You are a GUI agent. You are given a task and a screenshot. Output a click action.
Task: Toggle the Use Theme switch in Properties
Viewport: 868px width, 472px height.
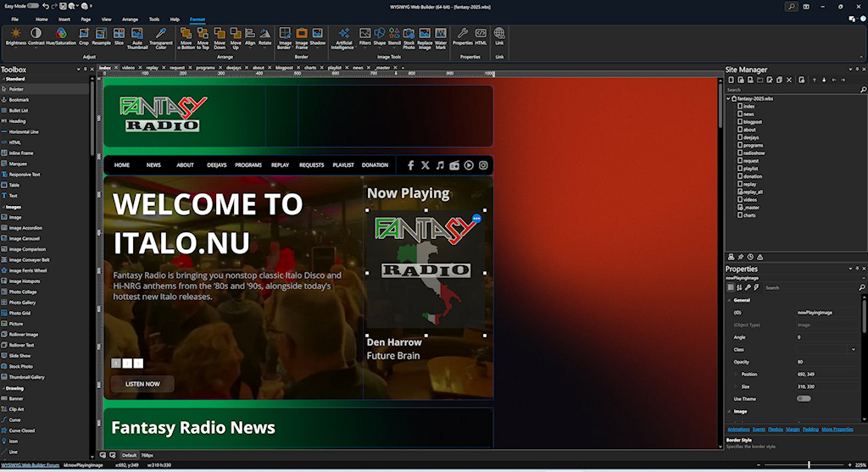pos(804,398)
